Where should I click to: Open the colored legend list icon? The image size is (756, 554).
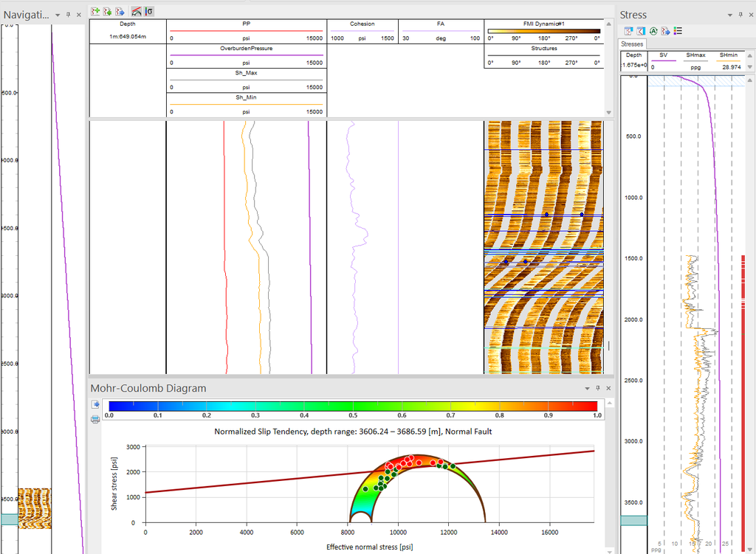pyautogui.click(x=678, y=31)
